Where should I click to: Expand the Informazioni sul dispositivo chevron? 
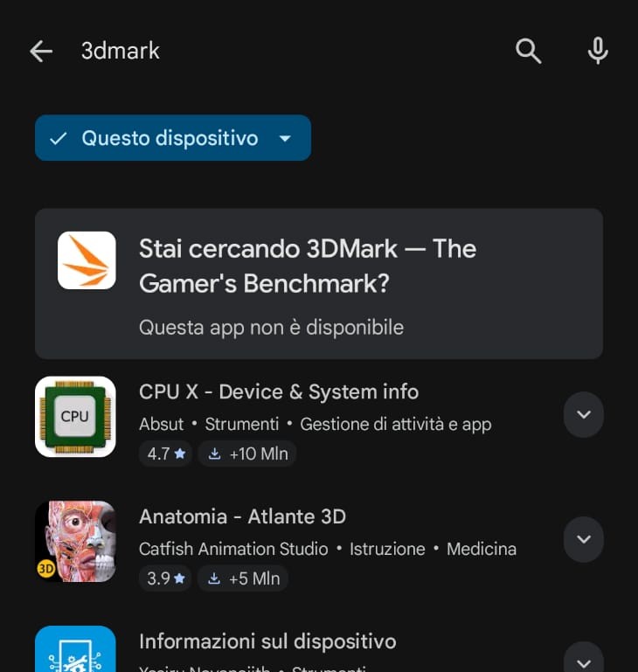[x=584, y=656]
